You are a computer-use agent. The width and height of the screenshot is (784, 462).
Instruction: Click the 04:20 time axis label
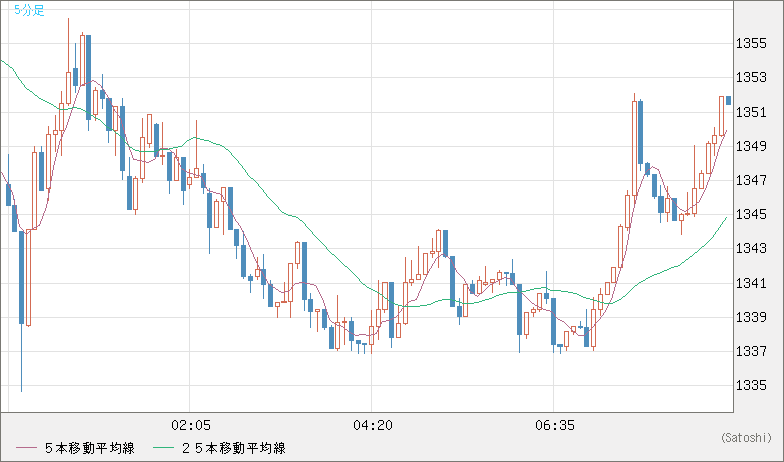(x=372, y=426)
